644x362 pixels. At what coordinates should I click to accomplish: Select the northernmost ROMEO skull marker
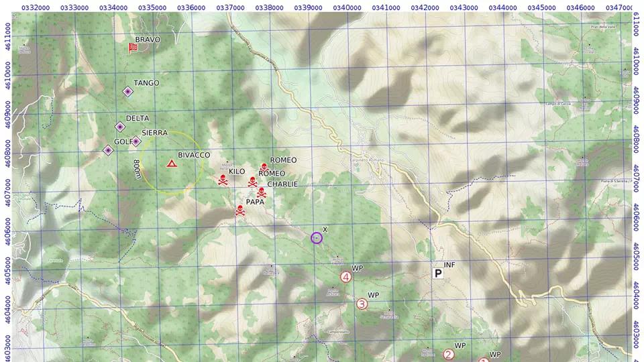pos(264,168)
